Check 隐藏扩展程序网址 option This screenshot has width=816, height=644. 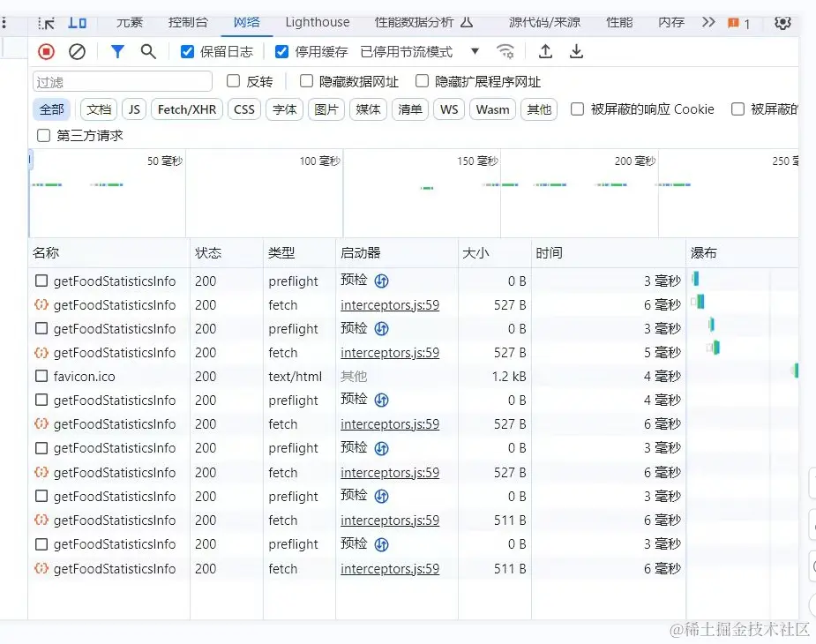pos(422,81)
